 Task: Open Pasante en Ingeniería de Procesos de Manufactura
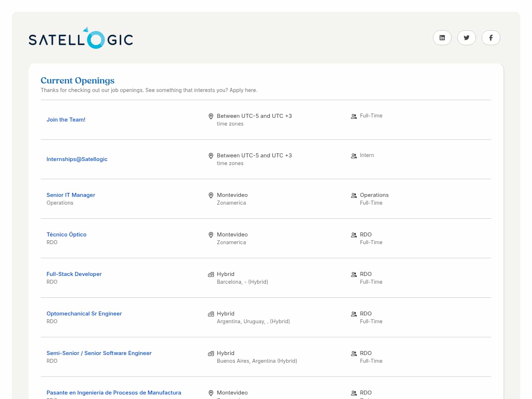point(114,393)
